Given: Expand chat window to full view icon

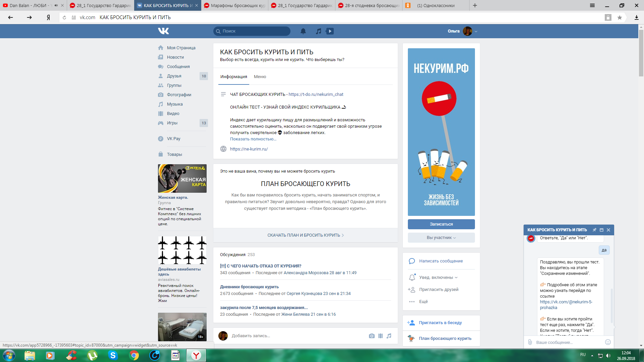Looking at the screenshot, I should tap(601, 230).
